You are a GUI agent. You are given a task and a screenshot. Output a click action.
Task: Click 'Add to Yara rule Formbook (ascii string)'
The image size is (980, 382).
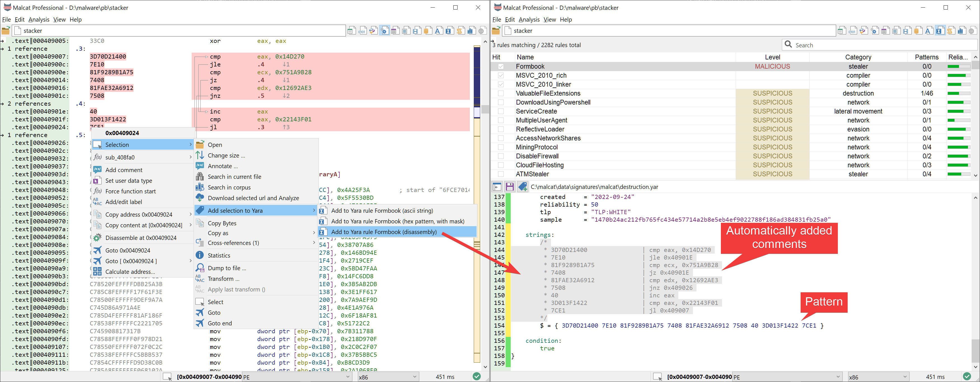[x=384, y=210]
